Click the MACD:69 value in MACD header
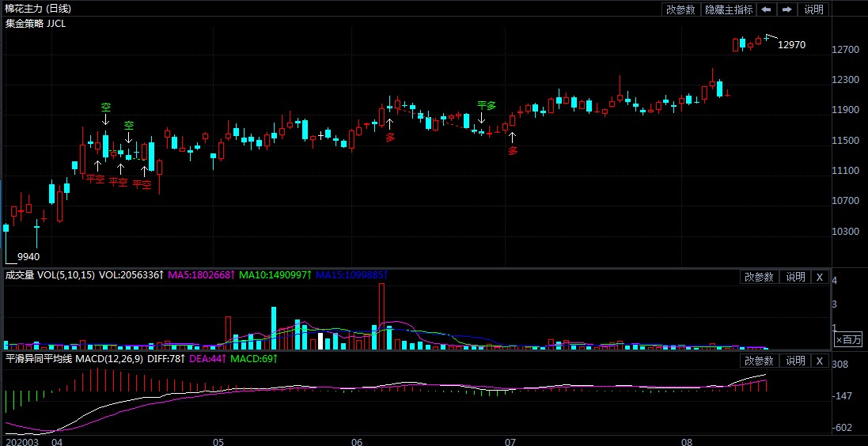868x446 pixels. tap(254, 359)
